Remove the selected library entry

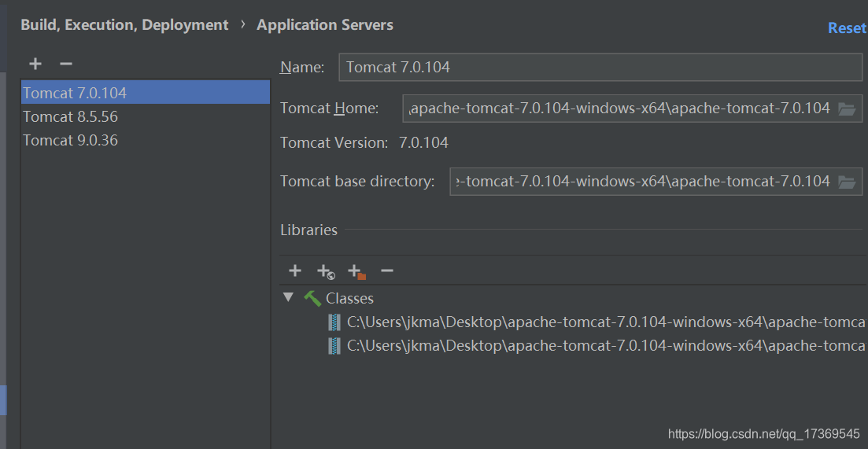tap(387, 271)
